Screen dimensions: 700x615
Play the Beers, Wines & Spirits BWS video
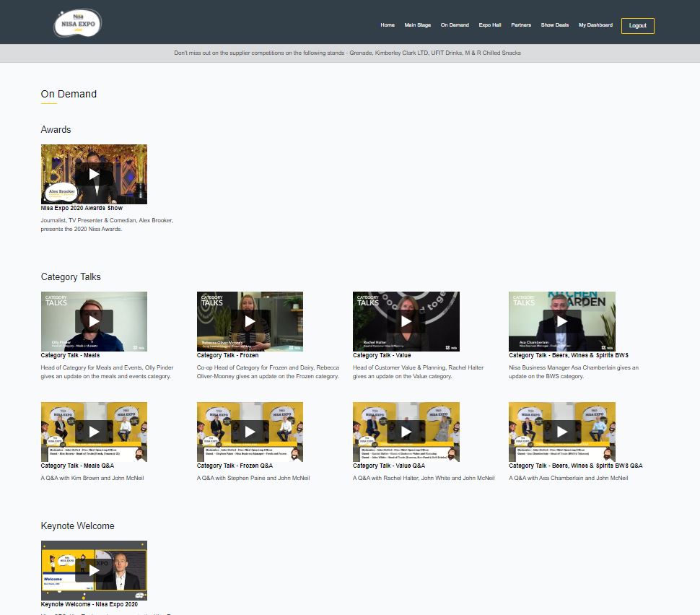pos(561,321)
